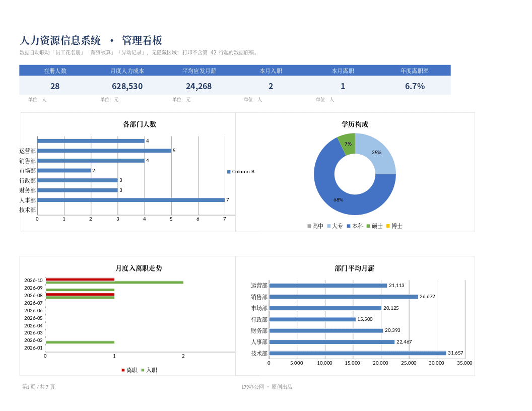Click the 35,000 axis tick label
Screen dimensions: 532x411
464,363
